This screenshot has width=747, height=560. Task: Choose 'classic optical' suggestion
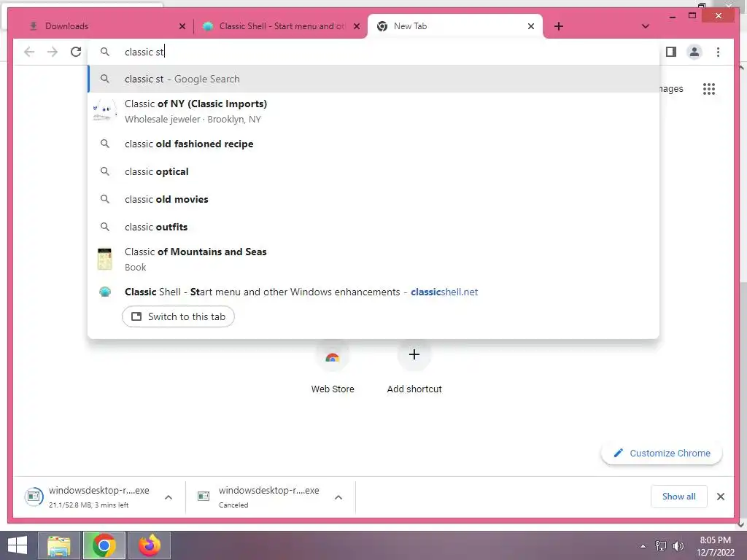click(x=373, y=171)
